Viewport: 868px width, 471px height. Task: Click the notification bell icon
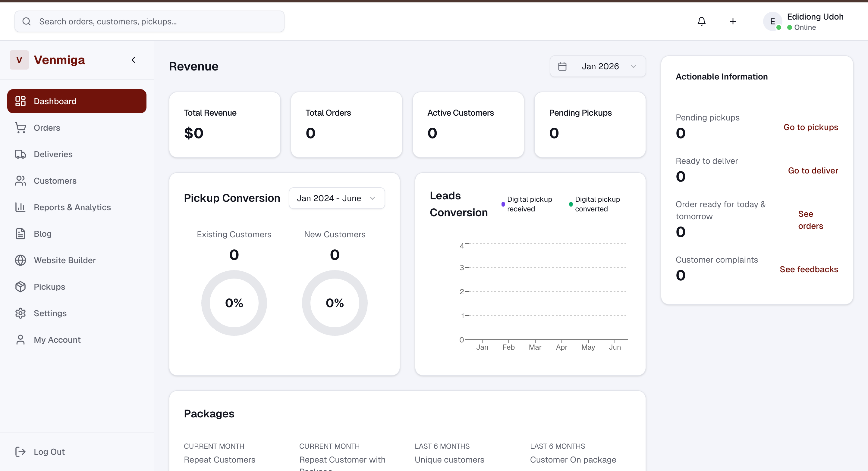701,22
